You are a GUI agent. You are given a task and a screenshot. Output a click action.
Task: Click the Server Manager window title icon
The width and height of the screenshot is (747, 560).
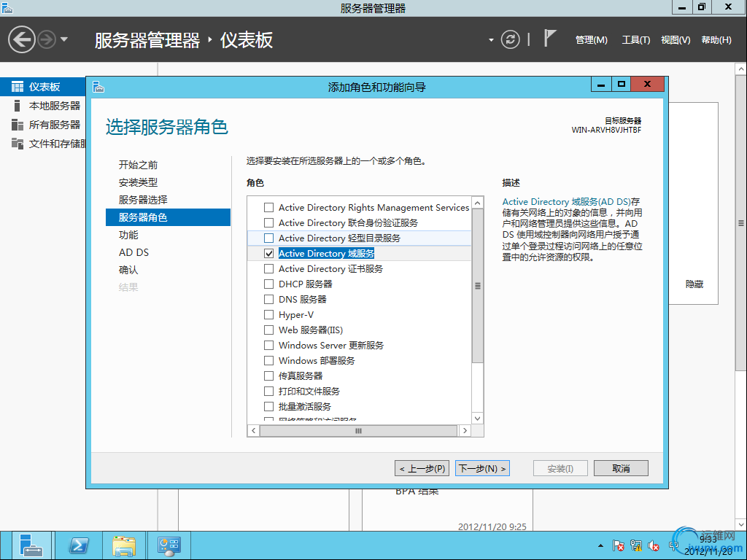click(7, 7)
